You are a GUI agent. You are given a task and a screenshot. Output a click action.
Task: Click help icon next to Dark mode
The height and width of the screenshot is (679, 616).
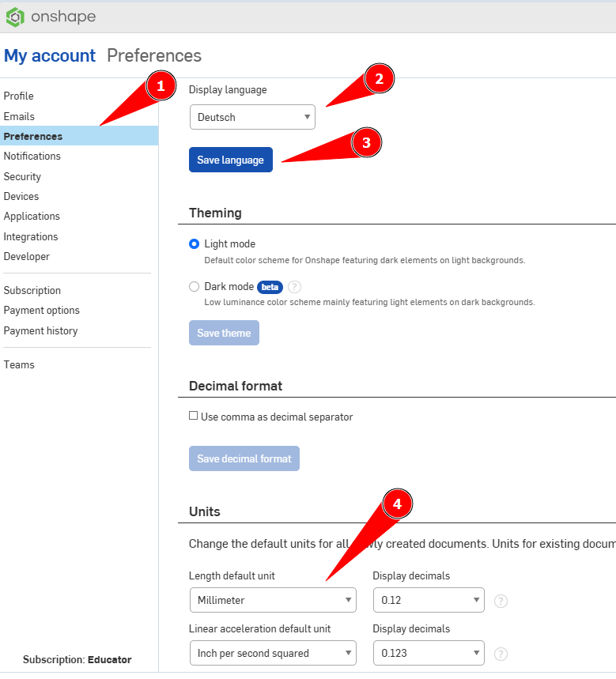coord(294,287)
